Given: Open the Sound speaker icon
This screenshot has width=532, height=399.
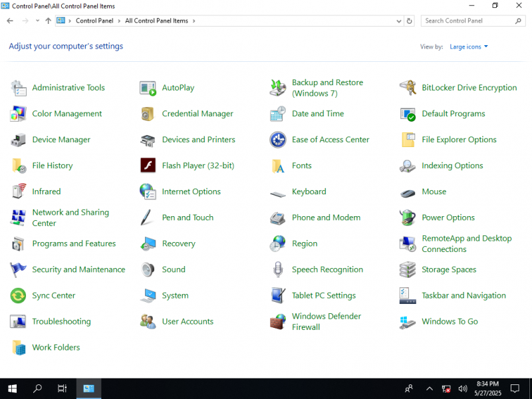Looking at the screenshot, I should coord(148,270).
